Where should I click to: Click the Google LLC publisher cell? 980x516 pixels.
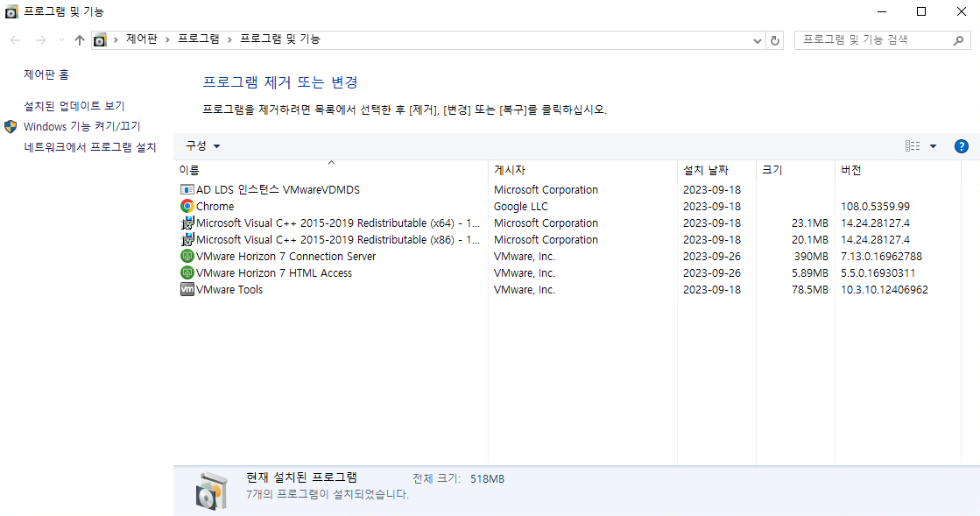click(520, 206)
